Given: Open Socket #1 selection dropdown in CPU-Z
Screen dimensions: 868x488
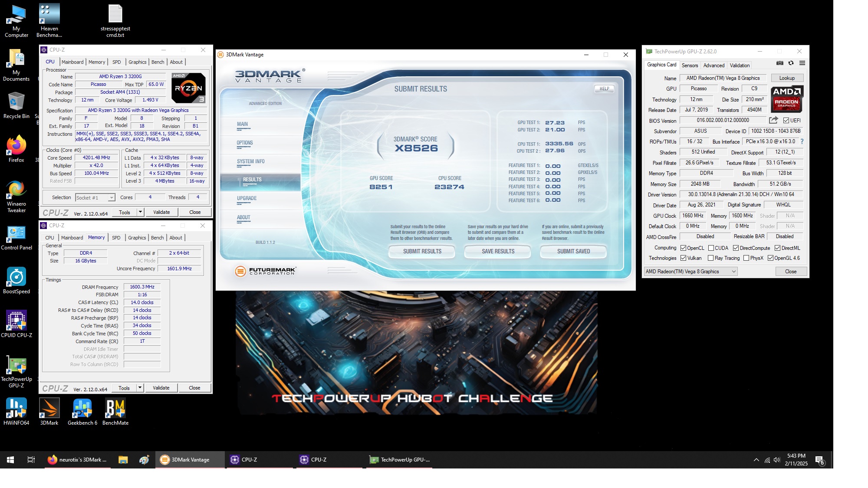Looking at the screenshot, I should pos(95,198).
